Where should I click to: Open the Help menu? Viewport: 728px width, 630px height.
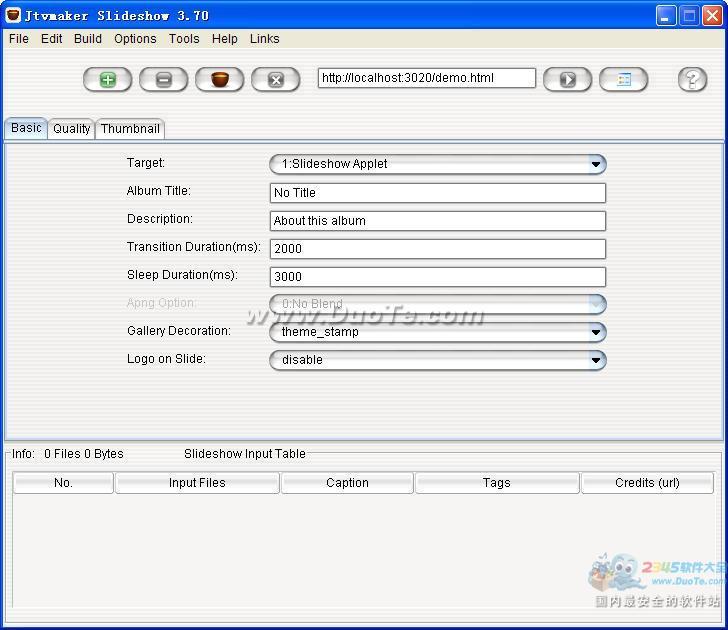click(225, 39)
